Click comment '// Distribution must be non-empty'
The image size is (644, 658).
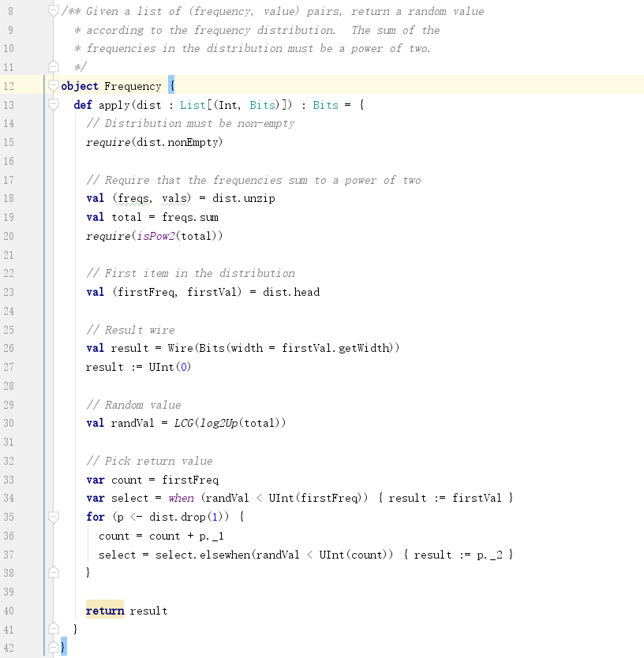coord(190,123)
